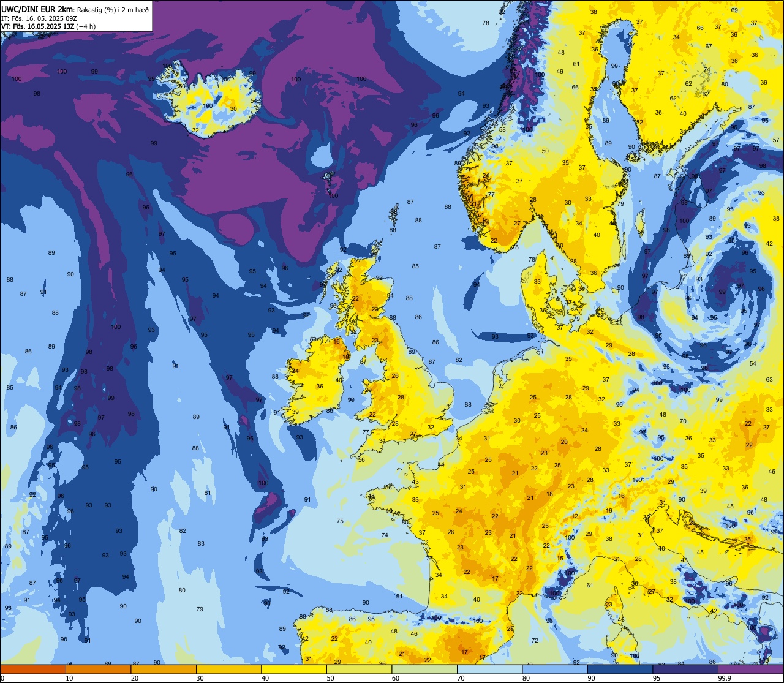
Task: Click the legend scale label 95
Action: 657,678
